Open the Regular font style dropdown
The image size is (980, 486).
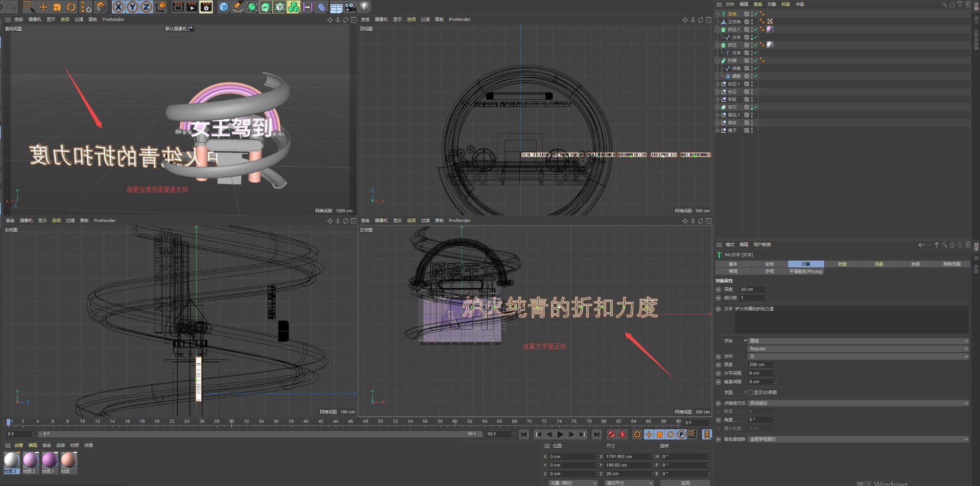857,349
